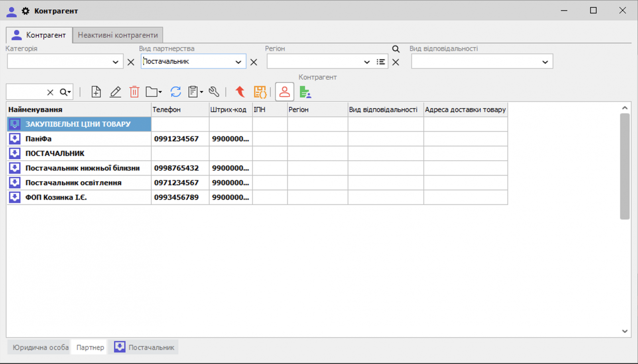
Task: Click the vertical scrollbar of the table
Action: [624, 166]
